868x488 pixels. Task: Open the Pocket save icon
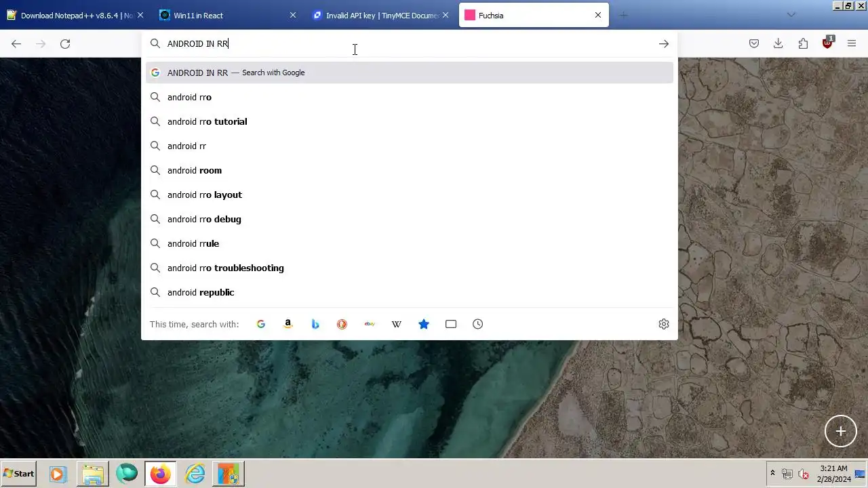(753, 43)
